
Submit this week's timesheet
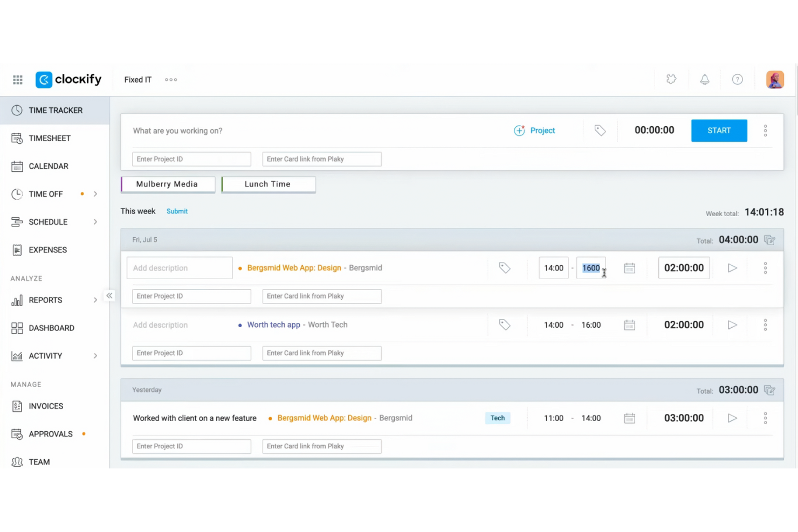[177, 211]
